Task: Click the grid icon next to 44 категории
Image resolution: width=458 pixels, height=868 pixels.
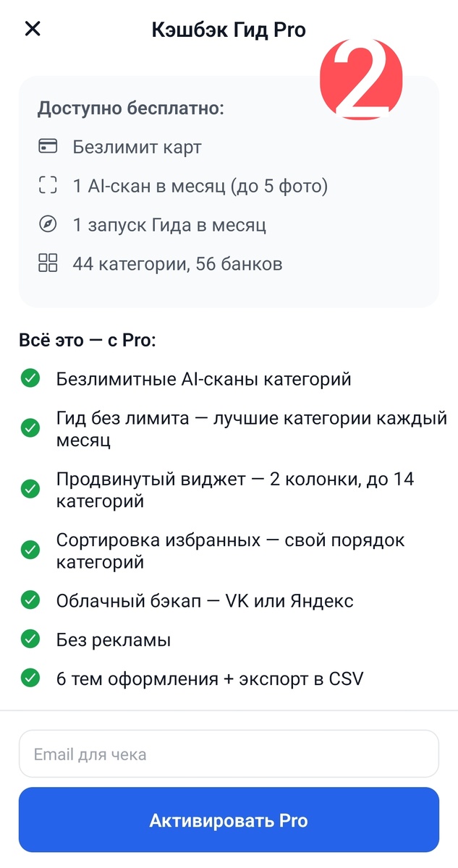Action: coord(48,264)
